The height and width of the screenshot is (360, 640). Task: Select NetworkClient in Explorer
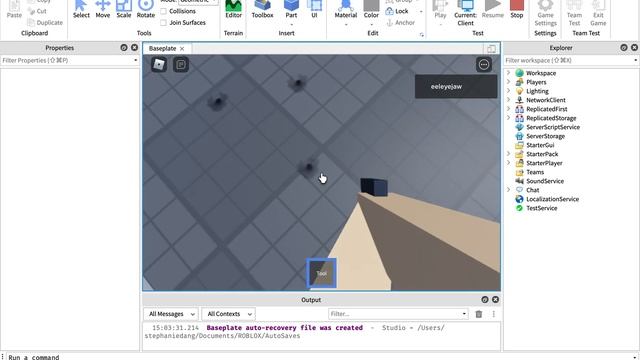click(x=546, y=100)
